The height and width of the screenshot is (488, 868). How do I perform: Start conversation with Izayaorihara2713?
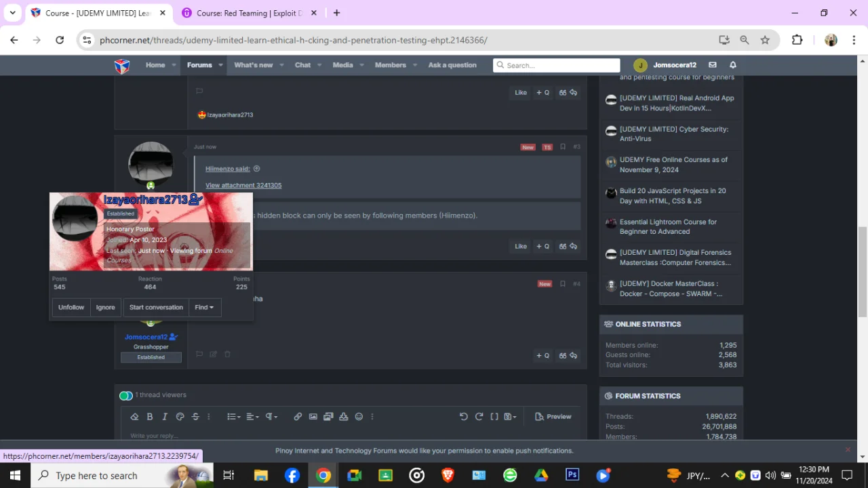coord(156,308)
